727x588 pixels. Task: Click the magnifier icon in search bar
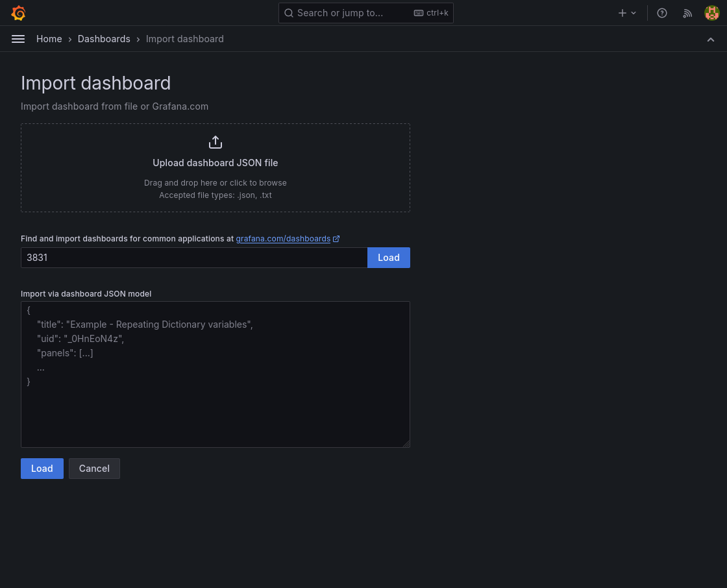click(x=289, y=13)
